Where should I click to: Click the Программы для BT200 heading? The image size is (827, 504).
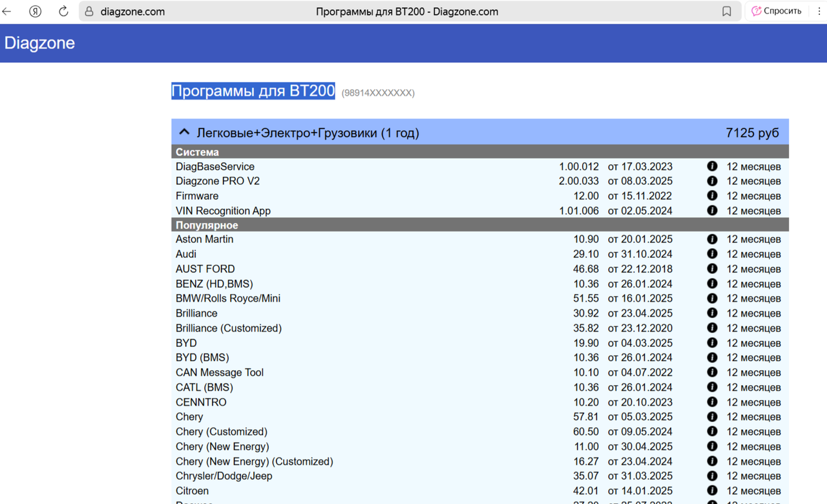(253, 91)
